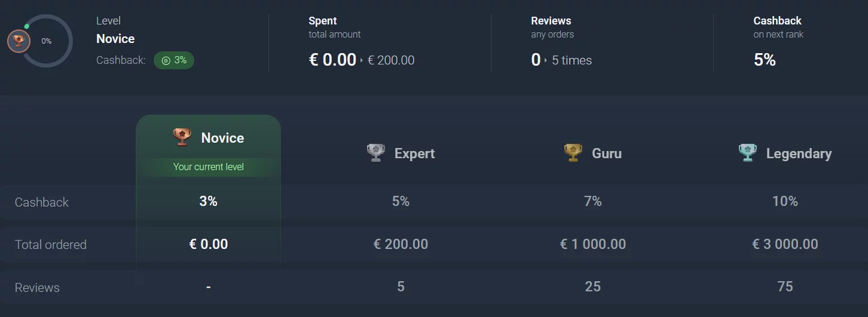Screen dimensions: 868x317
Task: Click the Guru gold trophy icon
Action: click(573, 153)
